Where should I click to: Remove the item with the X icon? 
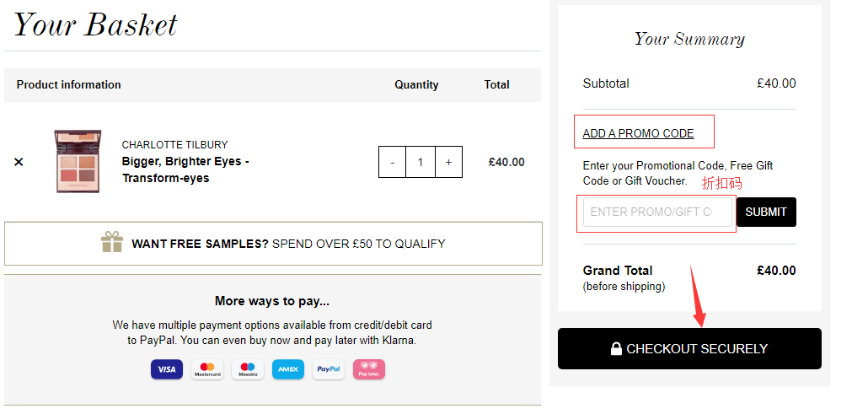tap(19, 162)
